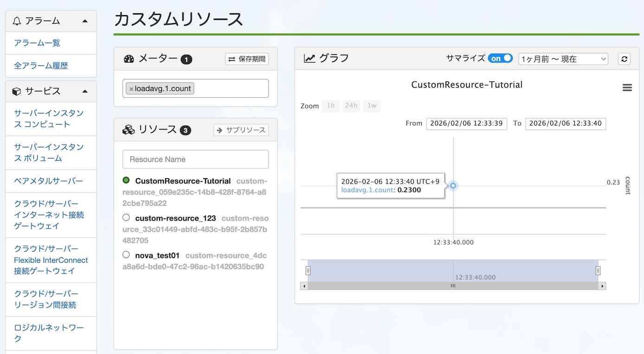This screenshot has width=644, height=354.
Task: Open the 1ヶ月前 〜 現在 period dropdown
Action: click(563, 59)
